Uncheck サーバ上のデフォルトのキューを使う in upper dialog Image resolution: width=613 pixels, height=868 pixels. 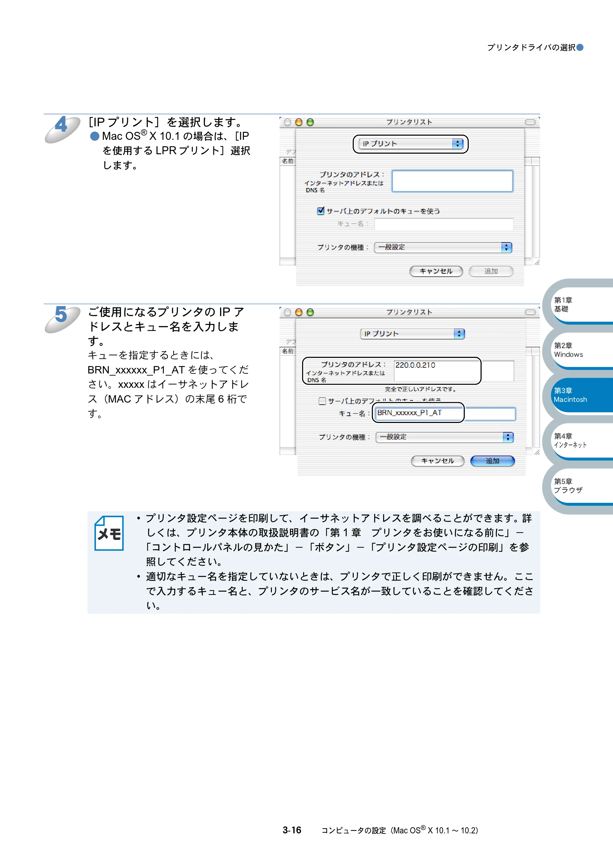pyautogui.click(x=321, y=211)
